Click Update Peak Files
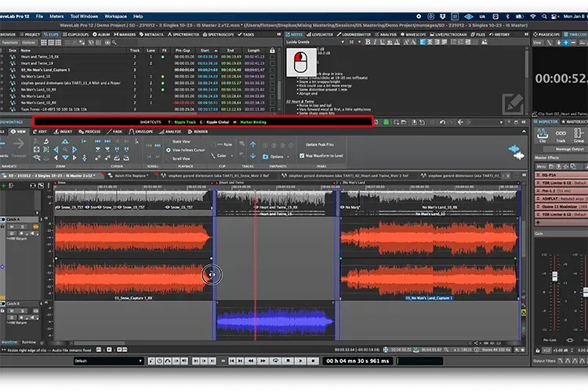 coord(320,144)
